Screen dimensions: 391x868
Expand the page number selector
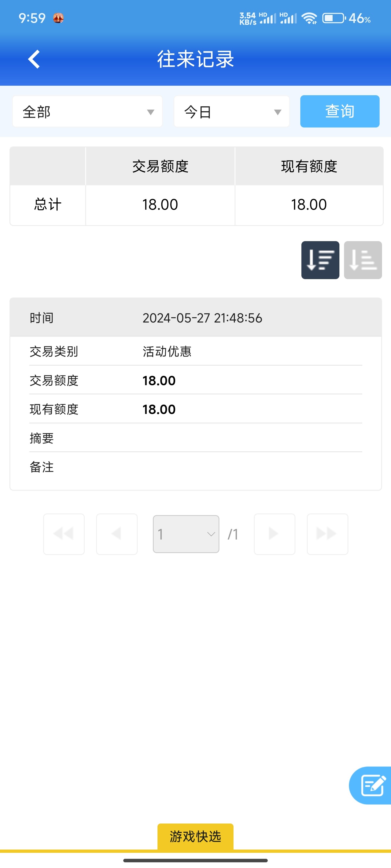[x=186, y=534]
